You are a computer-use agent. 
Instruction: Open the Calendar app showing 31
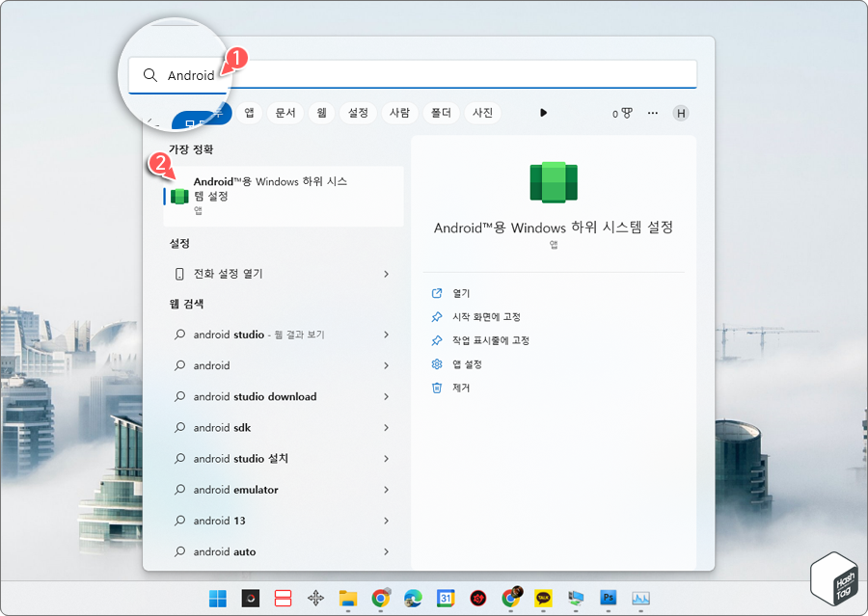tap(446, 598)
